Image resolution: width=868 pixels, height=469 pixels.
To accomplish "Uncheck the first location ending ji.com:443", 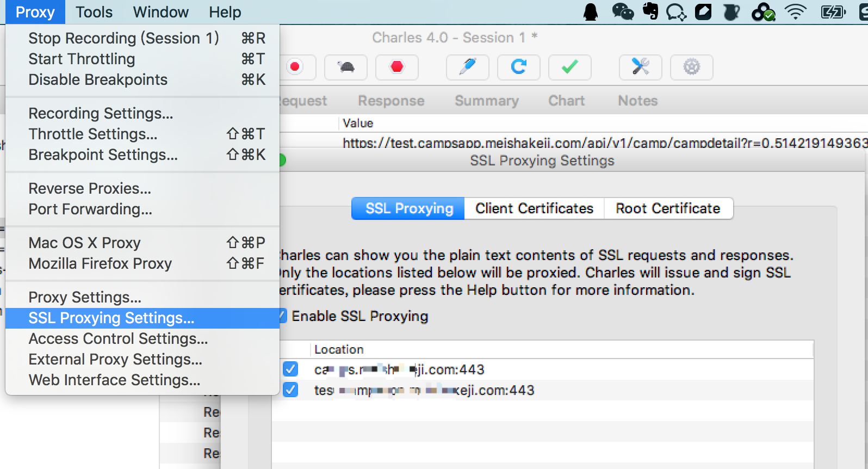I will tap(290, 369).
